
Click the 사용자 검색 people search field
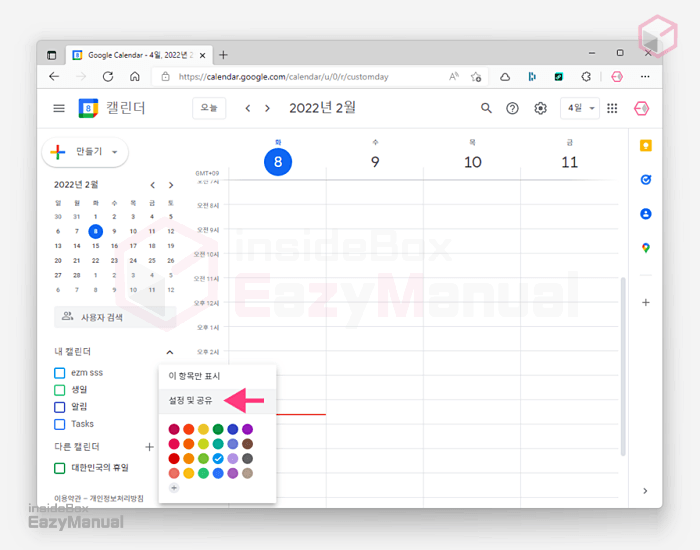coord(115,317)
